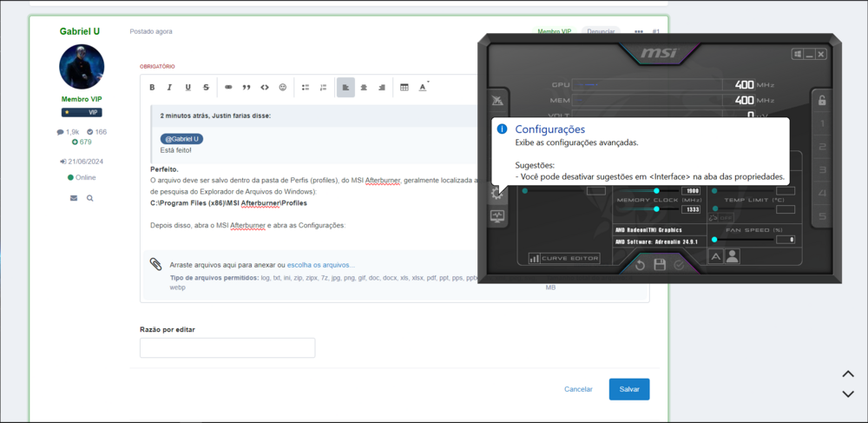Reset settings with the circular arrow icon
This screenshot has width=868, height=423.
[640, 265]
